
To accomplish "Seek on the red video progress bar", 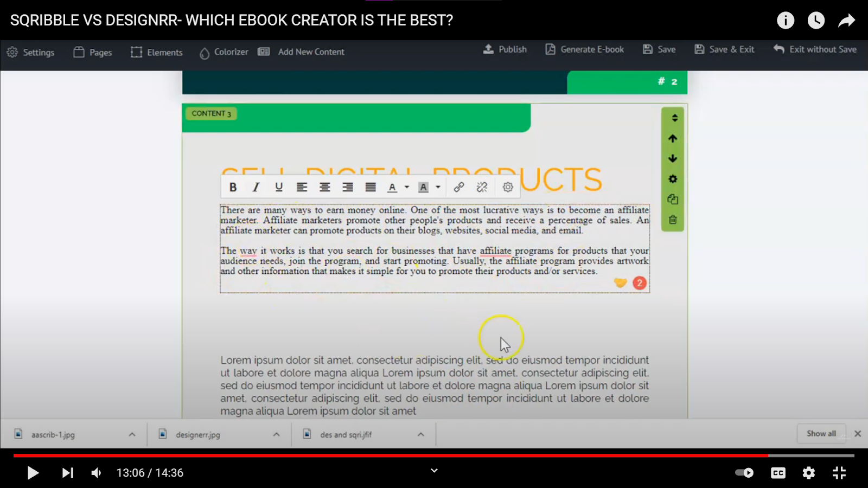I will 434,455.
